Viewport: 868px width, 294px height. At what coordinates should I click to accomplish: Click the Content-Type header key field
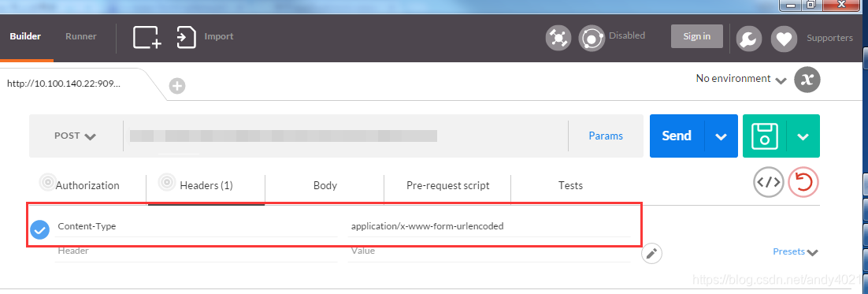pyautogui.click(x=196, y=226)
